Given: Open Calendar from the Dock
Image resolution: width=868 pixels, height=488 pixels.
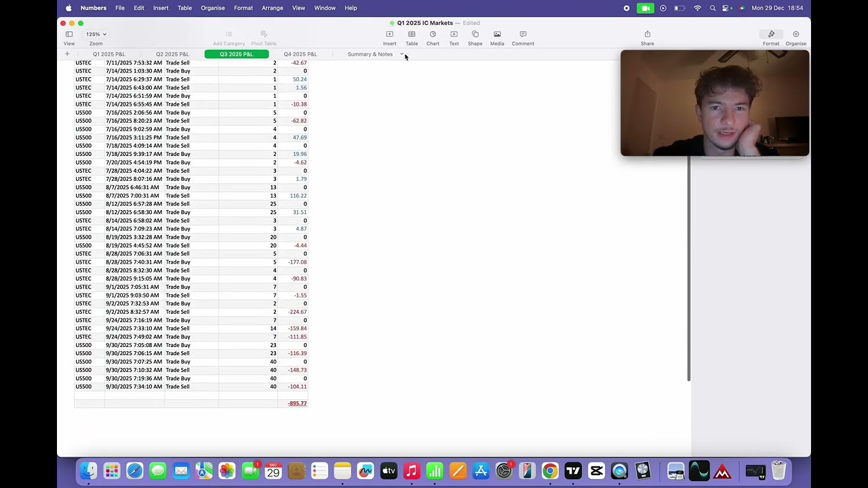Looking at the screenshot, I should coord(273,470).
